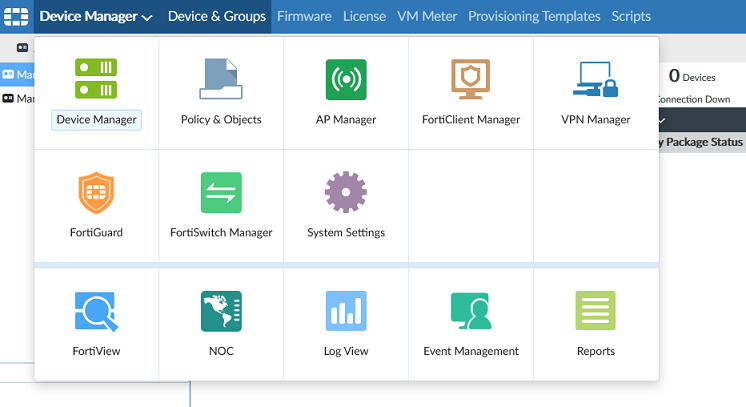Collapse the Device Manager dropdown menu
746x407 pixels.
tap(95, 16)
